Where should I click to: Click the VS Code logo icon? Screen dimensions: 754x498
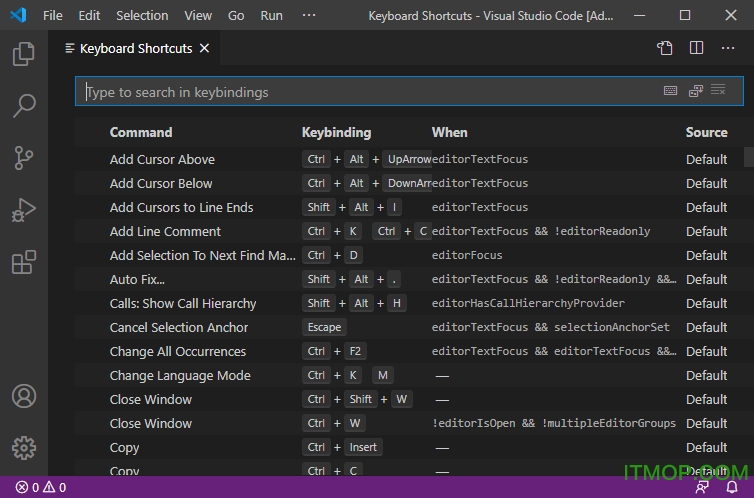coord(18,15)
